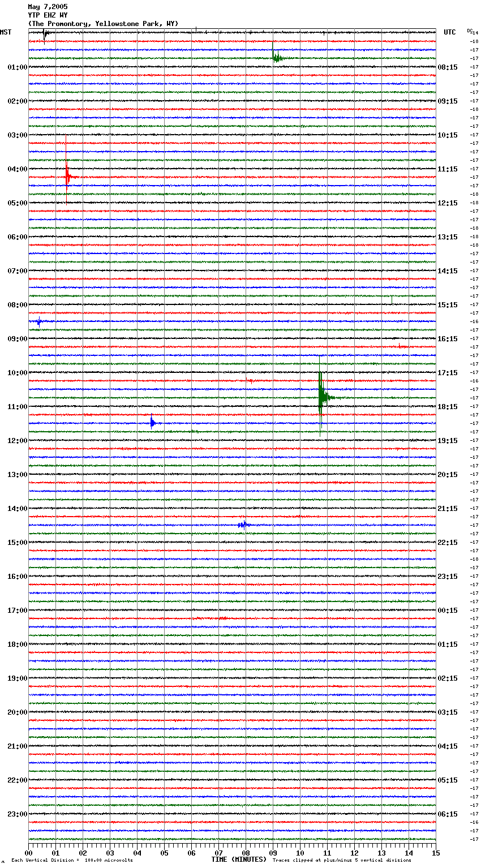Choose the 20:00 MST hour label

(18, 712)
